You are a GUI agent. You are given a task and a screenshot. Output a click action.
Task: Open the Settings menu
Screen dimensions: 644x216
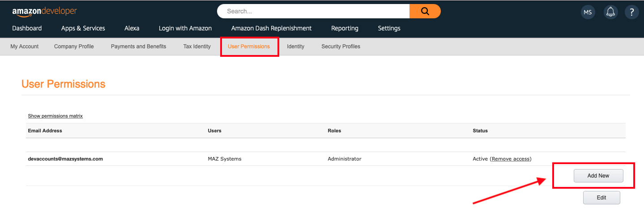coord(389,28)
